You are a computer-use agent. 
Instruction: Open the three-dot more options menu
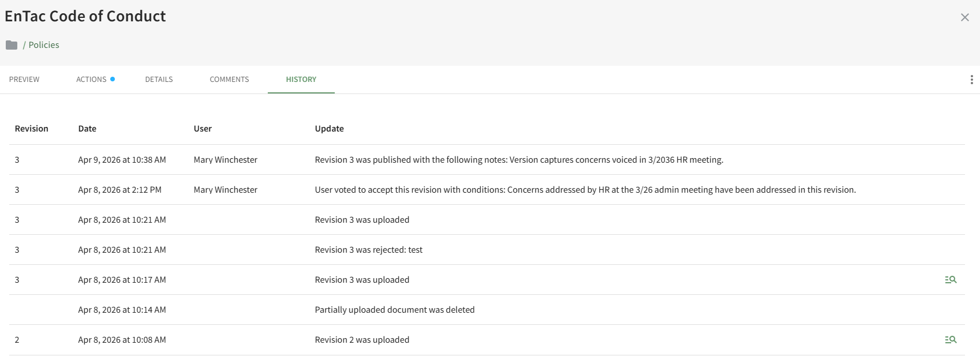pyautogui.click(x=971, y=80)
